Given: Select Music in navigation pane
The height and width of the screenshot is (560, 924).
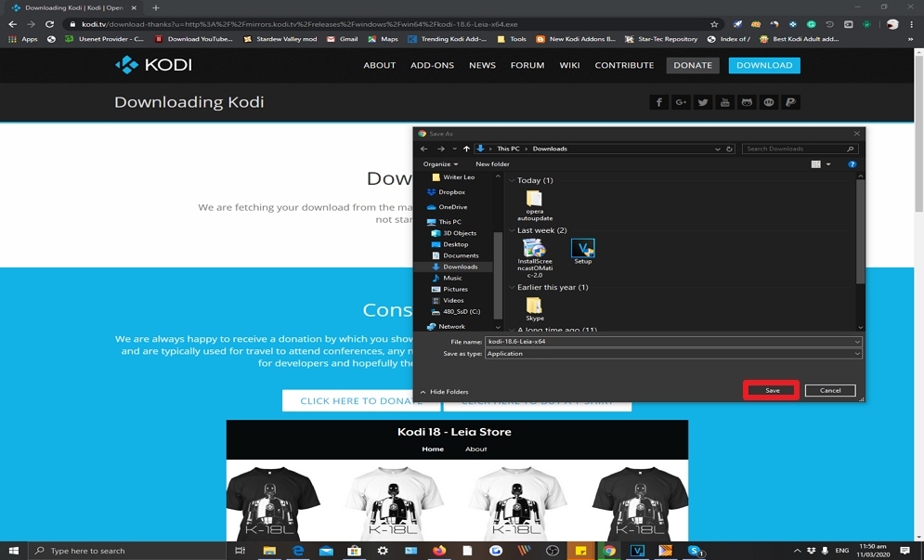Looking at the screenshot, I should [447, 278].
